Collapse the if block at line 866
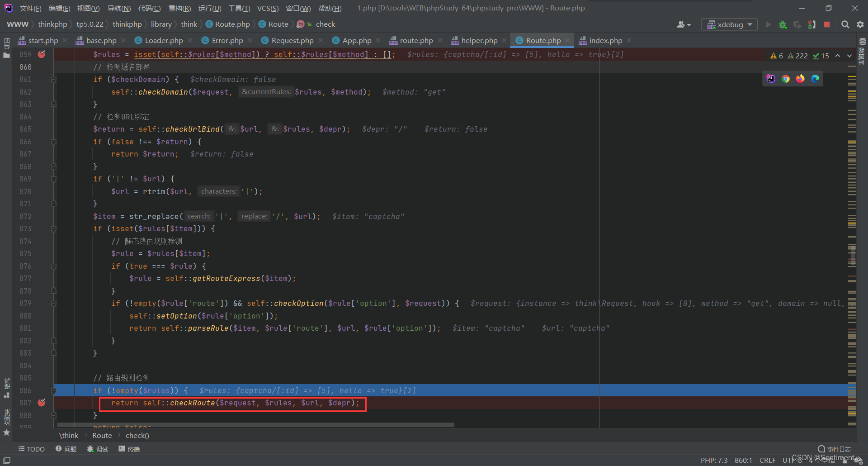Viewport: 868px width, 466px height. (54, 142)
